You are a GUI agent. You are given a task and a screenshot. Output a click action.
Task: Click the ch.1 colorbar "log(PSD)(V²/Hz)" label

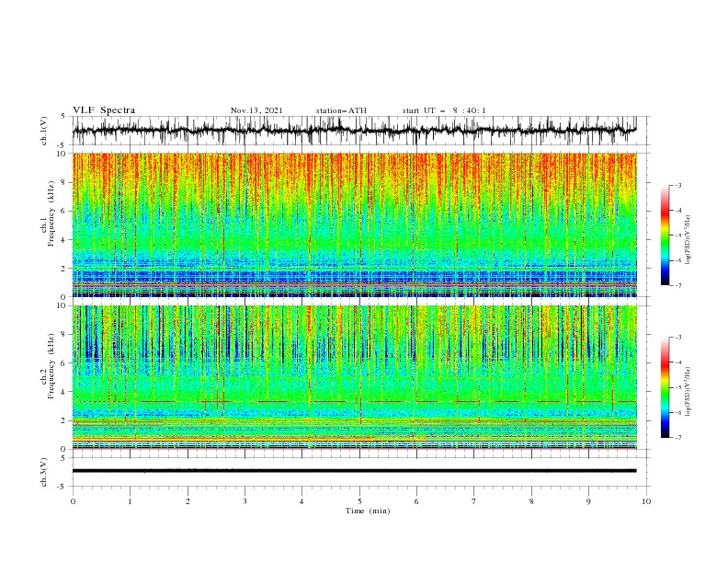point(688,240)
